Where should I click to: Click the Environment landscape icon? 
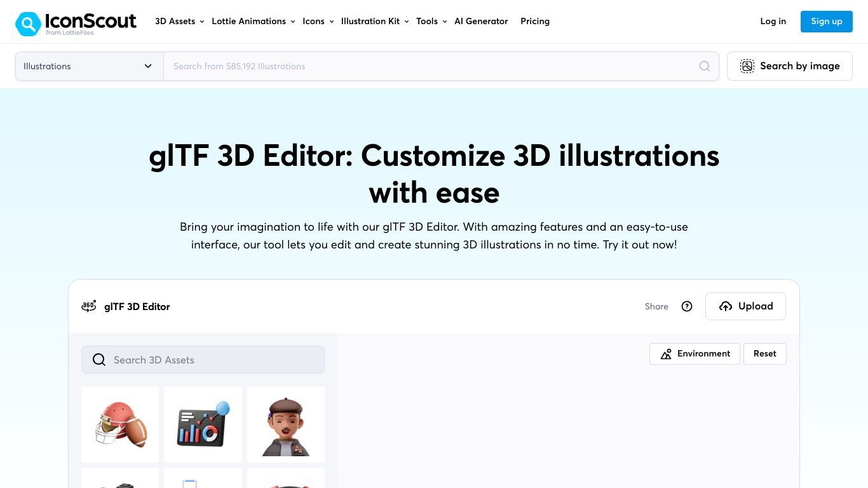point(666,354)
